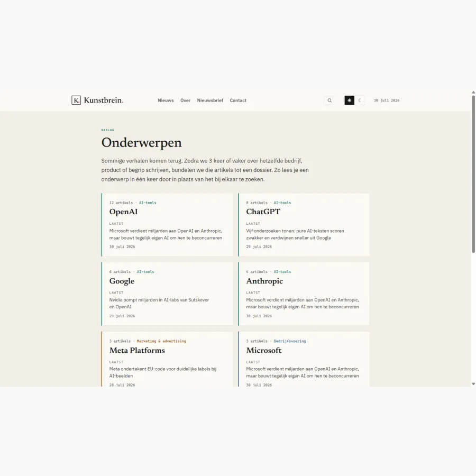Viewport: 476px width, 476px height.
Task: Open the OpenAI dossier heading
Action: pyautogui.click(x=123, y=212)
